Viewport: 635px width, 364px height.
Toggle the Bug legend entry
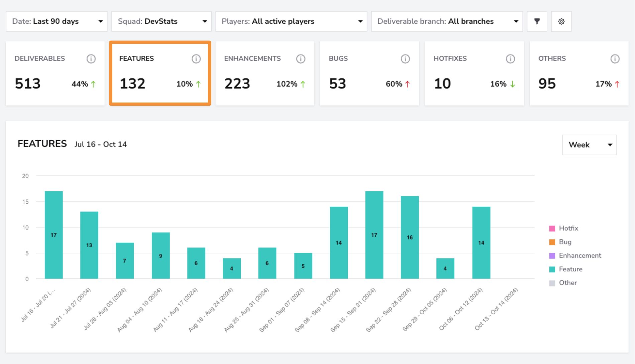560,242
